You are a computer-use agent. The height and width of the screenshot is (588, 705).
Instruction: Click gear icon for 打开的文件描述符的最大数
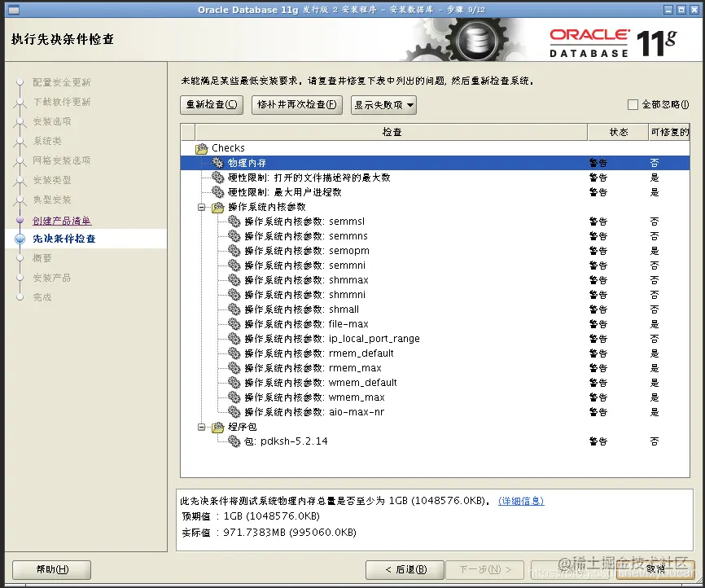(217, 178)
